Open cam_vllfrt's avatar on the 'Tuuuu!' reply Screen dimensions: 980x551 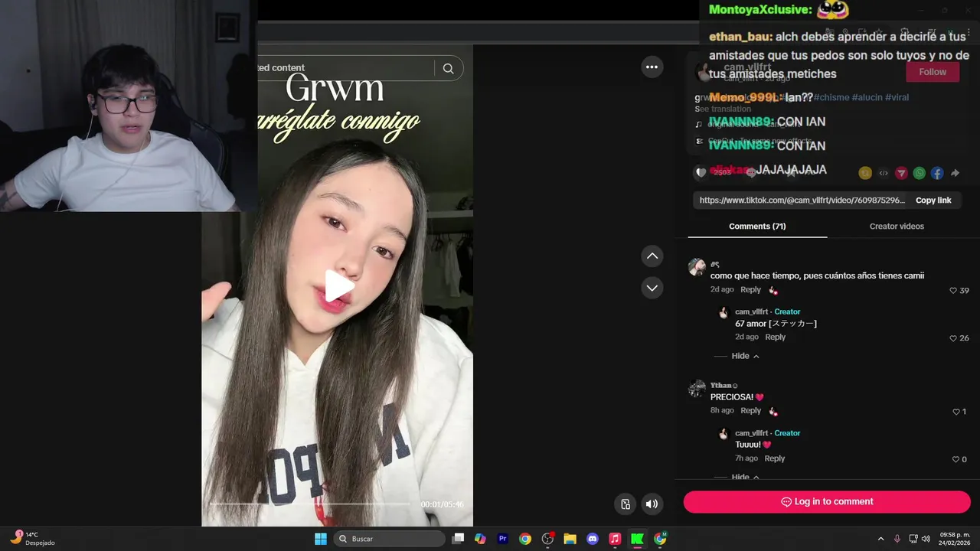coord(723,434)
